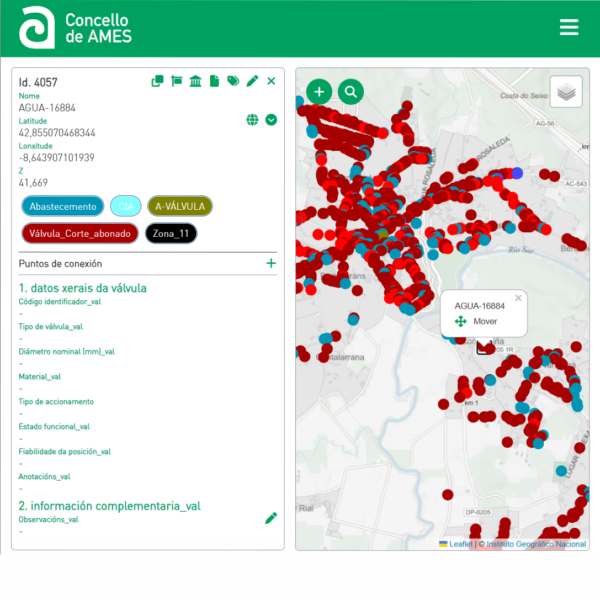
Task: Click the Zona_11 black tag
Action: [171, 233]
